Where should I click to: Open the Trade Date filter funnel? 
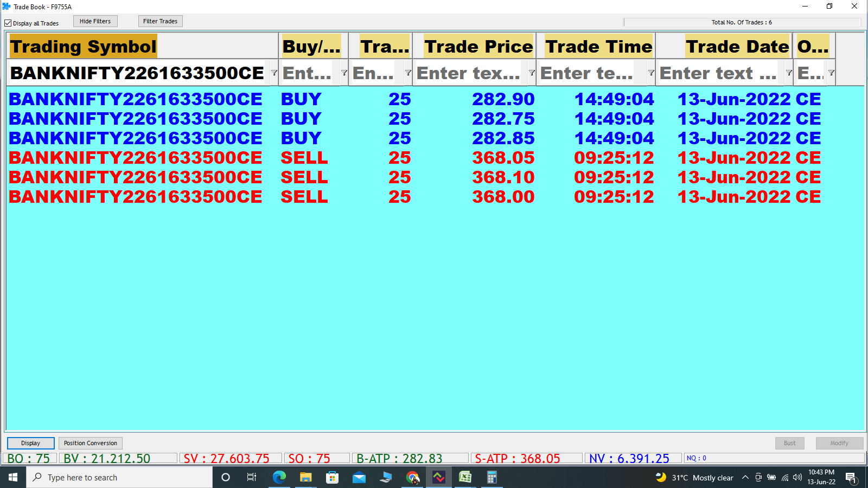click(x=789, y=73)
